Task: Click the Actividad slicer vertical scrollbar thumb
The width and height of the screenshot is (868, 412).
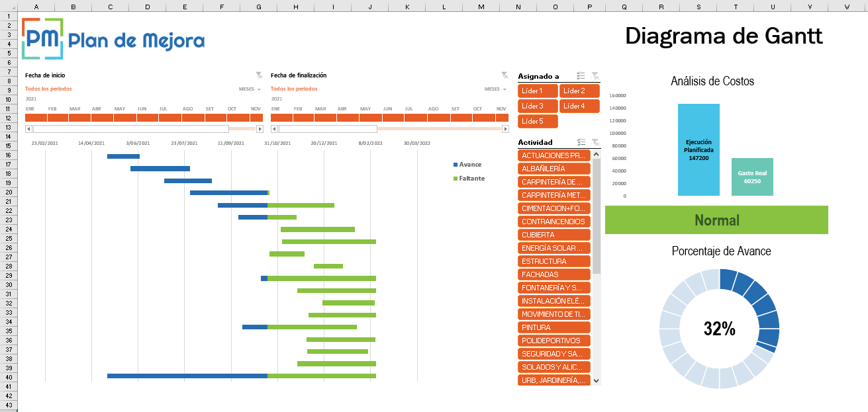Action: 596,217
